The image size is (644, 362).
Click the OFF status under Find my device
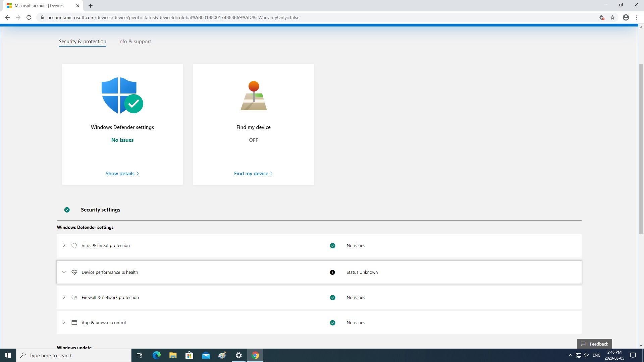pos(254,140)
